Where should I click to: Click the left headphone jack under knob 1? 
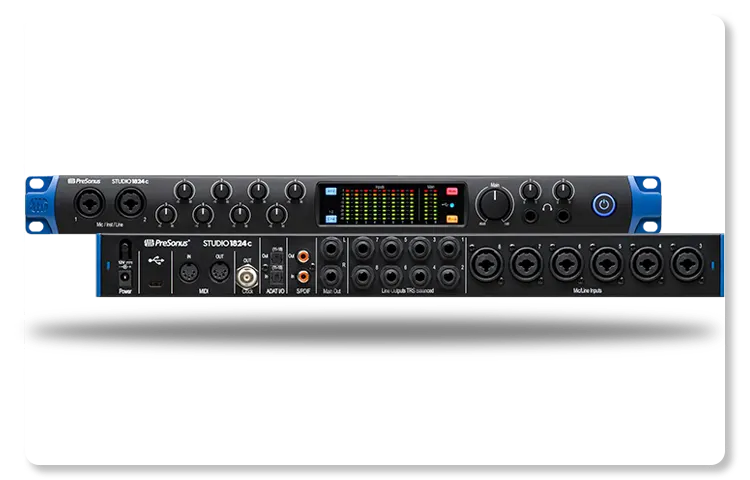(x=530, y=216)
